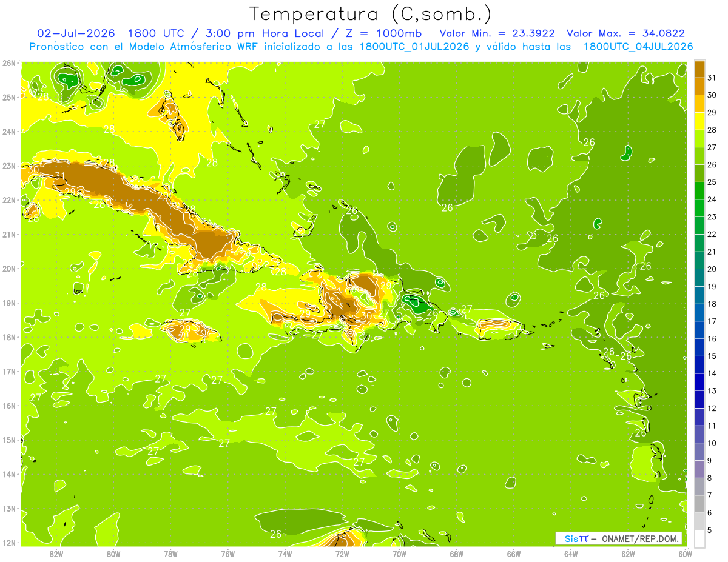This screenshot has height=562, width=728.
Task: Click the dark brown top swatch of the color scale
Action: [699, 69]
